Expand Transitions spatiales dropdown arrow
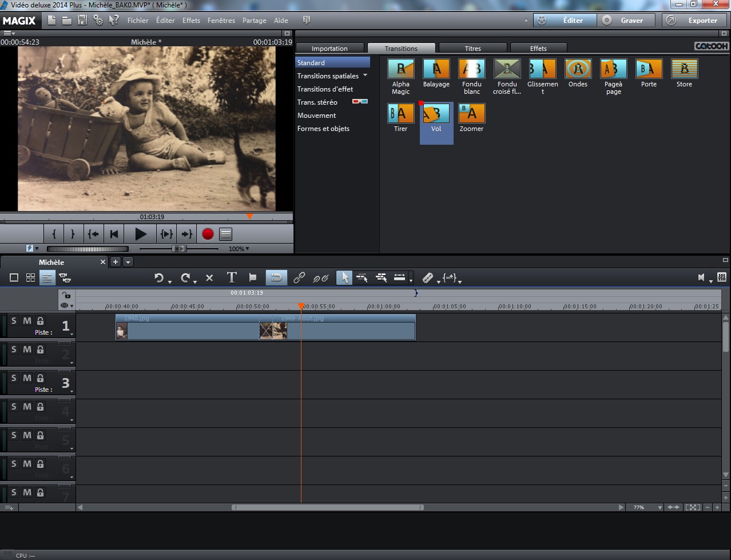The width and height of the screenshot is (731, 560). [x=365, y=76]
